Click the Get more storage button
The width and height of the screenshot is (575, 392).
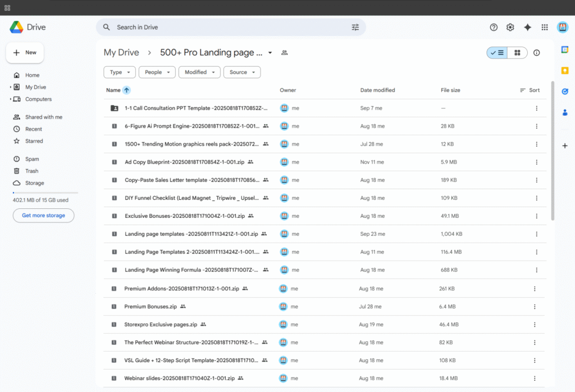coord(43,215)
